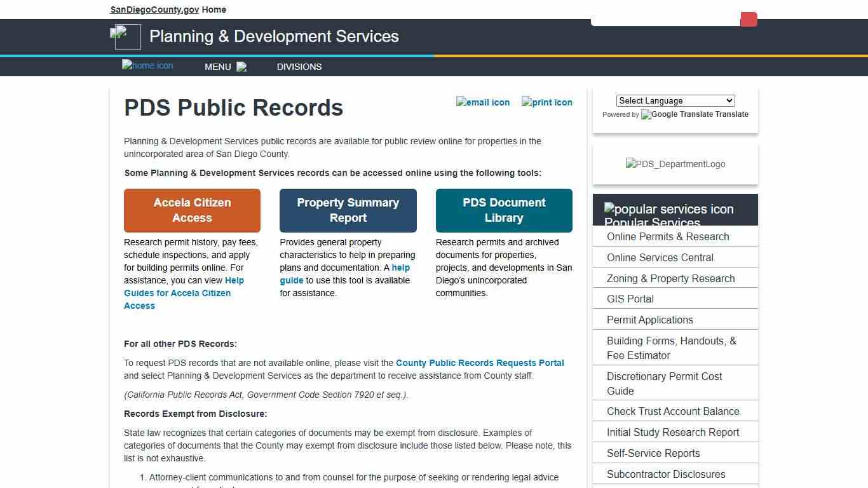Image resolution: width=868 pixels, height=488 pixels.
Task: Print the page using the print icon
Action: point(546,102)
